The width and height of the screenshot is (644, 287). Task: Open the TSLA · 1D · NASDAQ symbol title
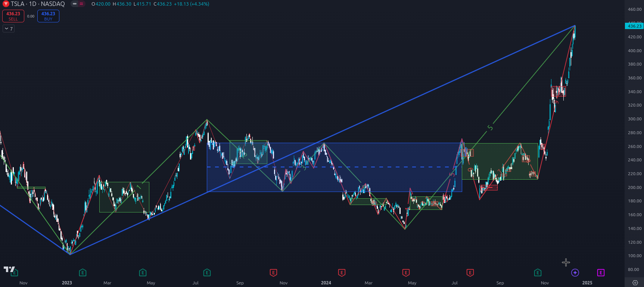click(37, 4)
